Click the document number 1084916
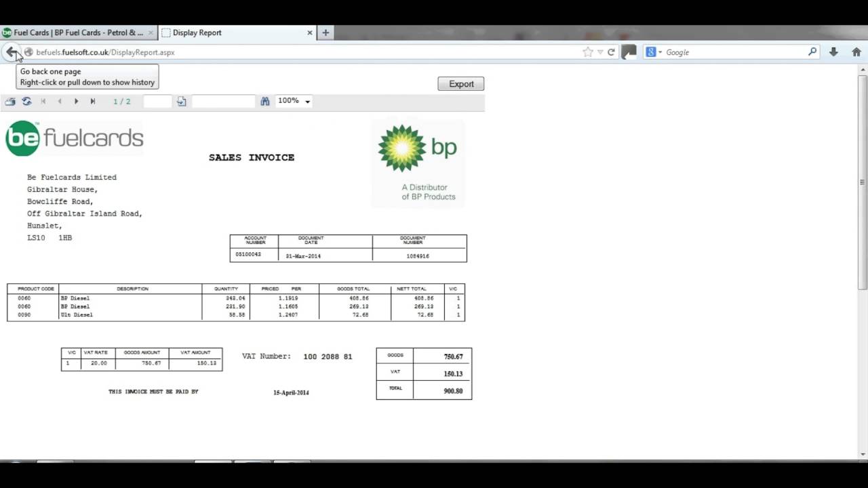Viewport: 868px width, 488px height. pos(418,256)
